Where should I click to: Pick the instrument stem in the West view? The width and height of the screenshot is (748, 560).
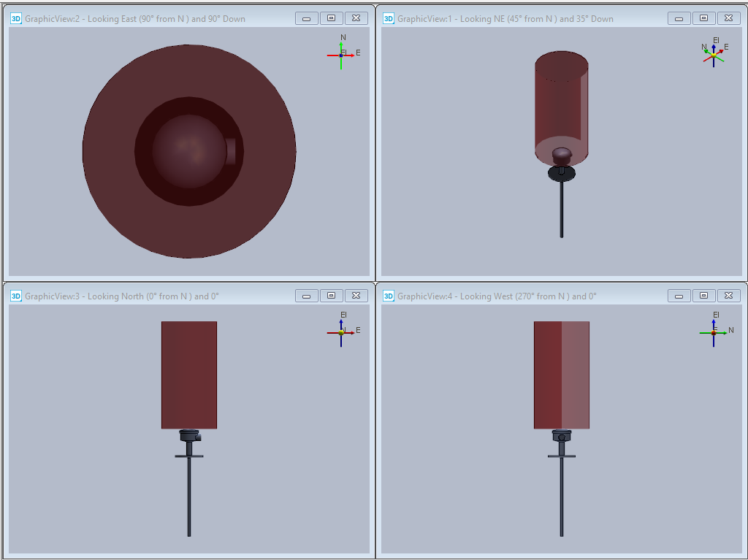pos(562,496)
